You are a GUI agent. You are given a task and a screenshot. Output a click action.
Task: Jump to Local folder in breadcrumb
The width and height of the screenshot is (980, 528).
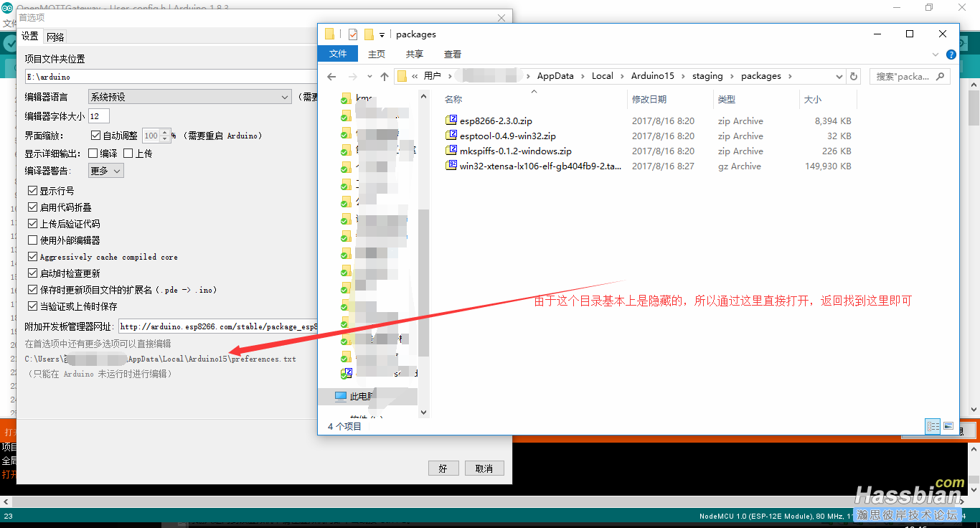tap(603, 76)
